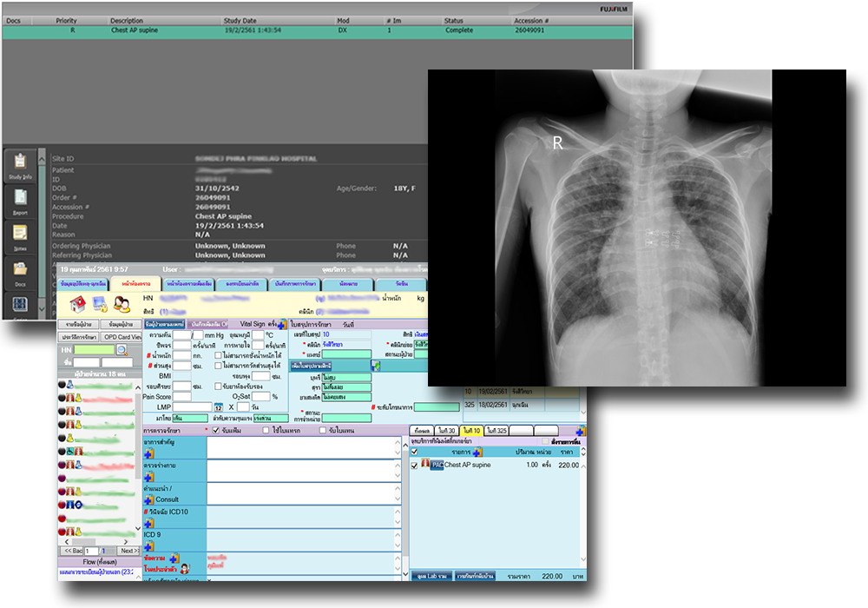Viewport: 868px width, 608px height.
Task: Open the ลำดับความรุนแรง dropdown field
Action: [271, 418]
